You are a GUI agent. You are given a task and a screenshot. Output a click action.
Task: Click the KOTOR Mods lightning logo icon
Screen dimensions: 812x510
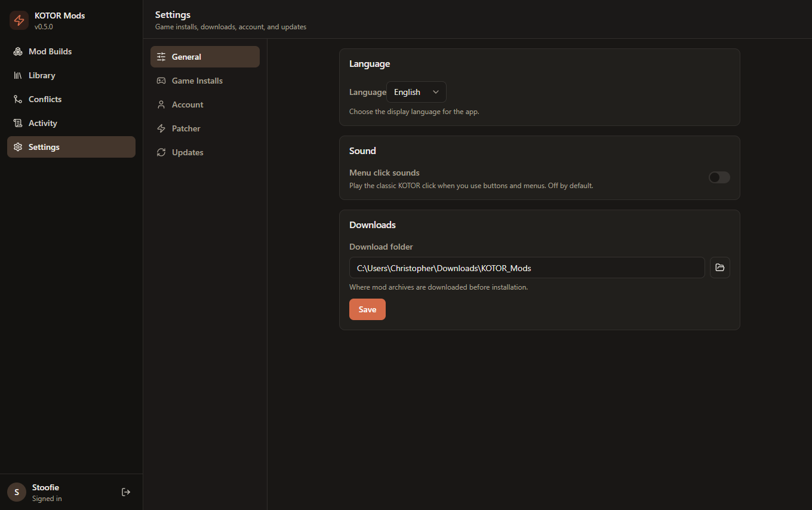19,20
